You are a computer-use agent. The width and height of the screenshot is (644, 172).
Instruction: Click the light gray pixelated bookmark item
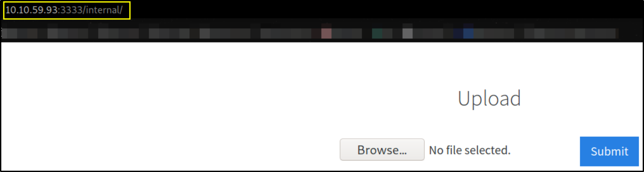click(x=407, y=33)
